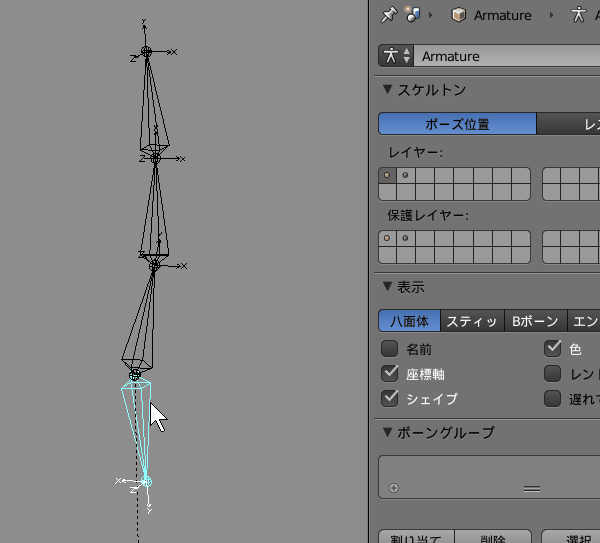Toggle first protected layer under 保護レイヤー
This screenshot has height=543, width=600.
387,238
